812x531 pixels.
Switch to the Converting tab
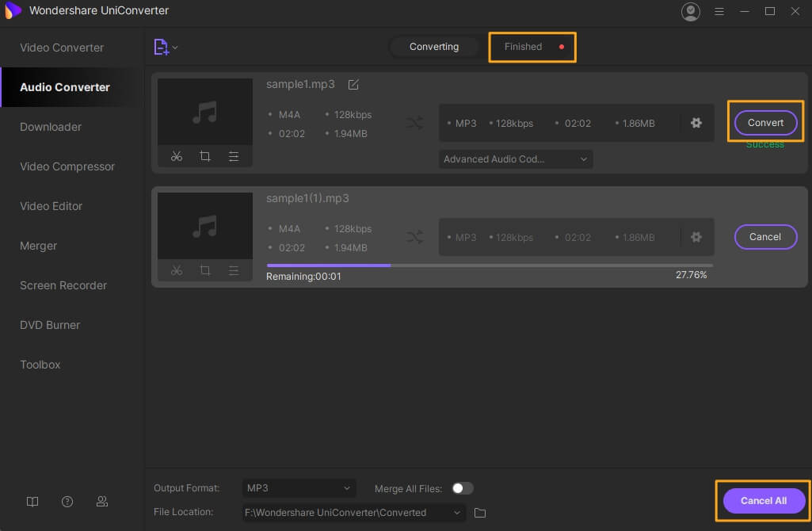click(434, 47)
